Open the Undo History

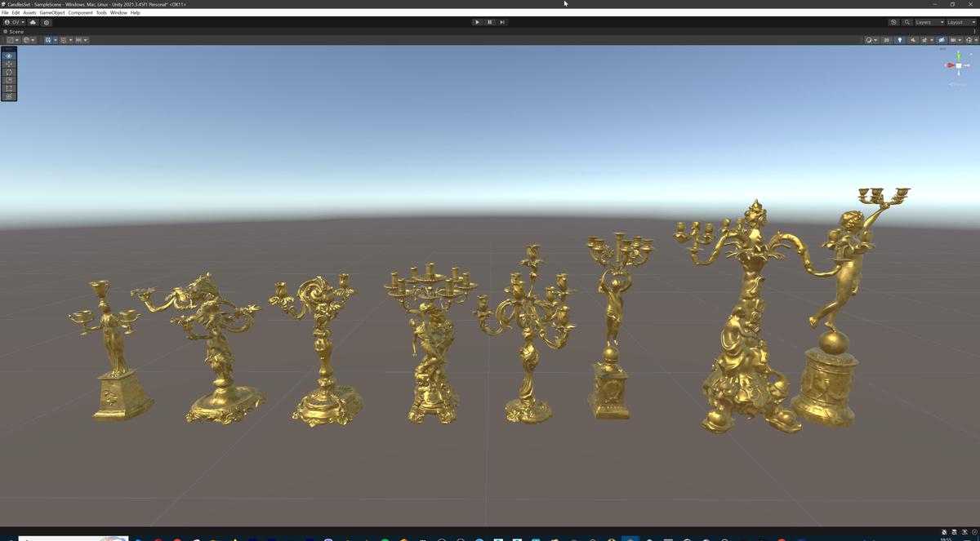(x=893, y=22)
